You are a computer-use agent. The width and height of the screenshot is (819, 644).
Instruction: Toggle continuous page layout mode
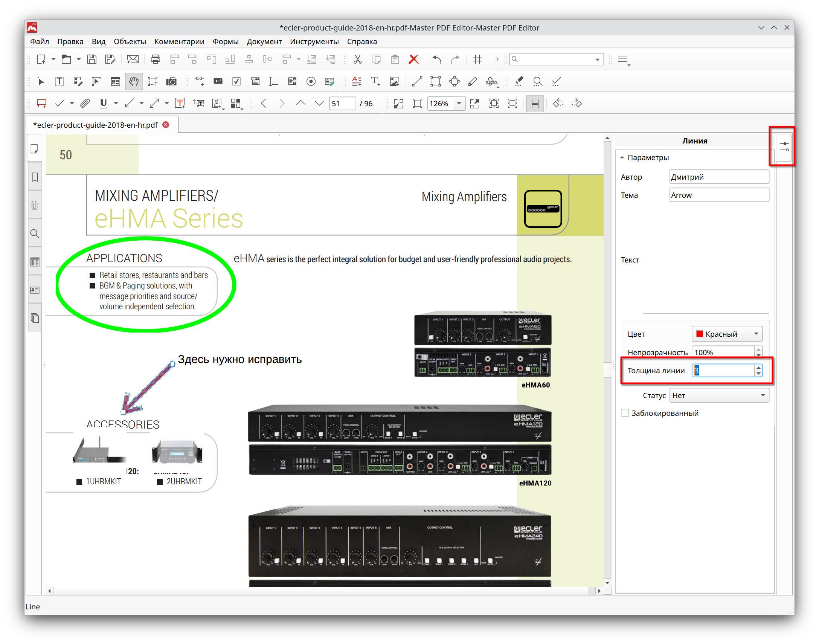tap(535, 103)
